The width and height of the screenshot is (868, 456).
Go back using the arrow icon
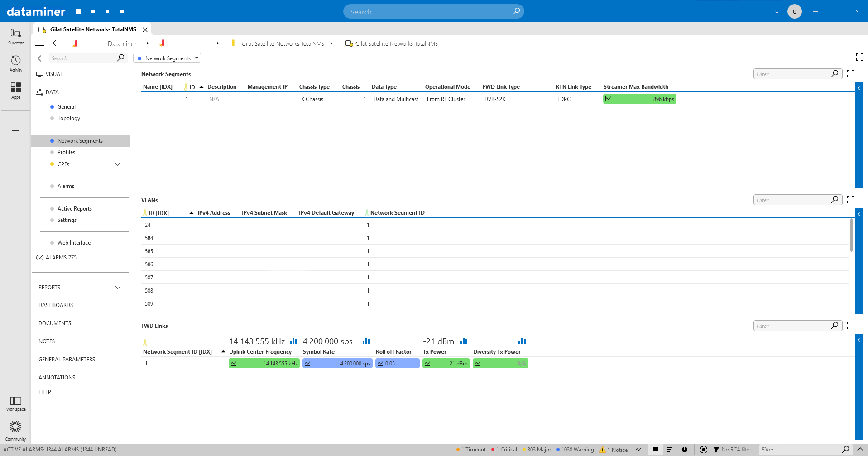pos(56,43)
